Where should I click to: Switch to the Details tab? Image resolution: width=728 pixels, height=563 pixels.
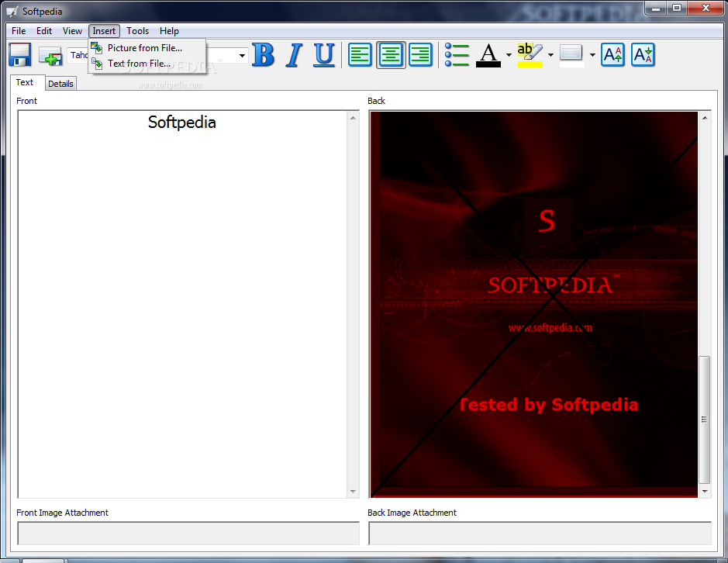(60, 84)
